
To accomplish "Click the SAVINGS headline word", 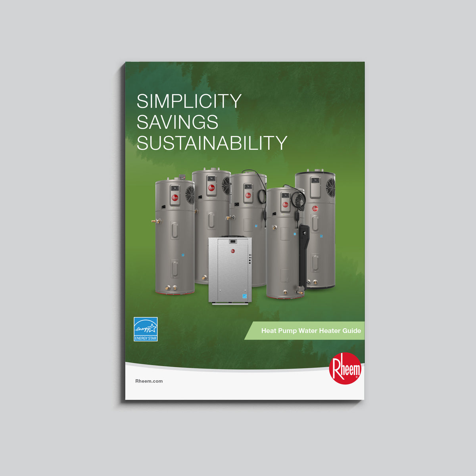I will click(177, 122).
